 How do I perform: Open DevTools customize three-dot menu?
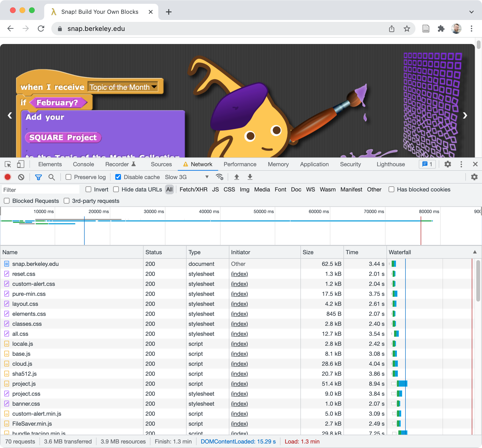tap(461, 164)
